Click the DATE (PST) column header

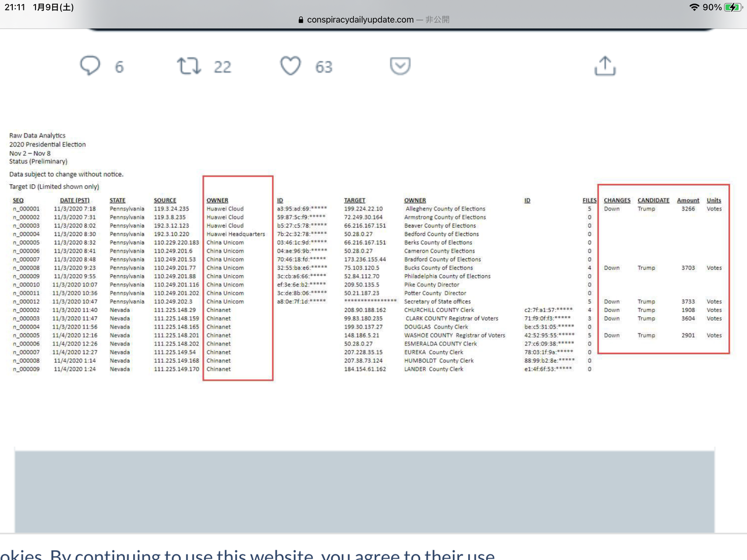tap(75, 200)
